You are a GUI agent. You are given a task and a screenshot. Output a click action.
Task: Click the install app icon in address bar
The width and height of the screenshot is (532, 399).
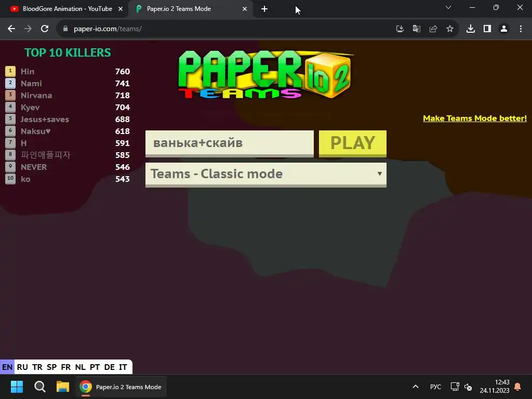(400, 29)
